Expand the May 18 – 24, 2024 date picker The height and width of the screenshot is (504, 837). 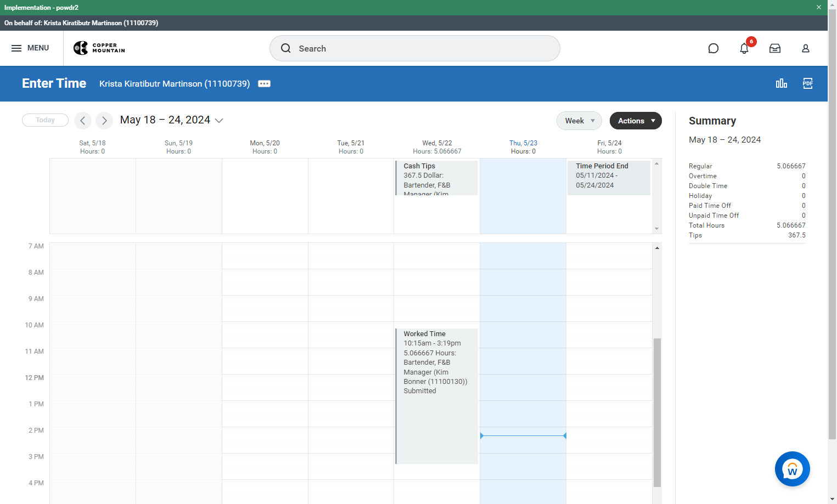coord(172,120)
